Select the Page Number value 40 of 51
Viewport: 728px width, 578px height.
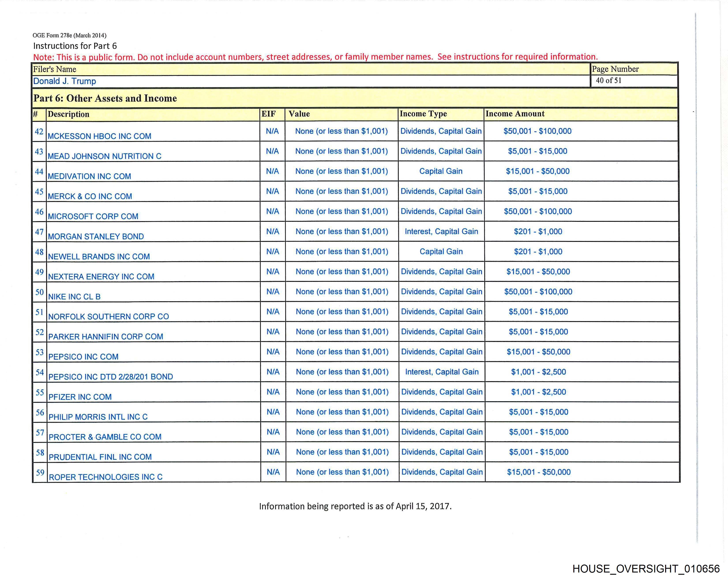pyautogui.click(x=608, y=80)
